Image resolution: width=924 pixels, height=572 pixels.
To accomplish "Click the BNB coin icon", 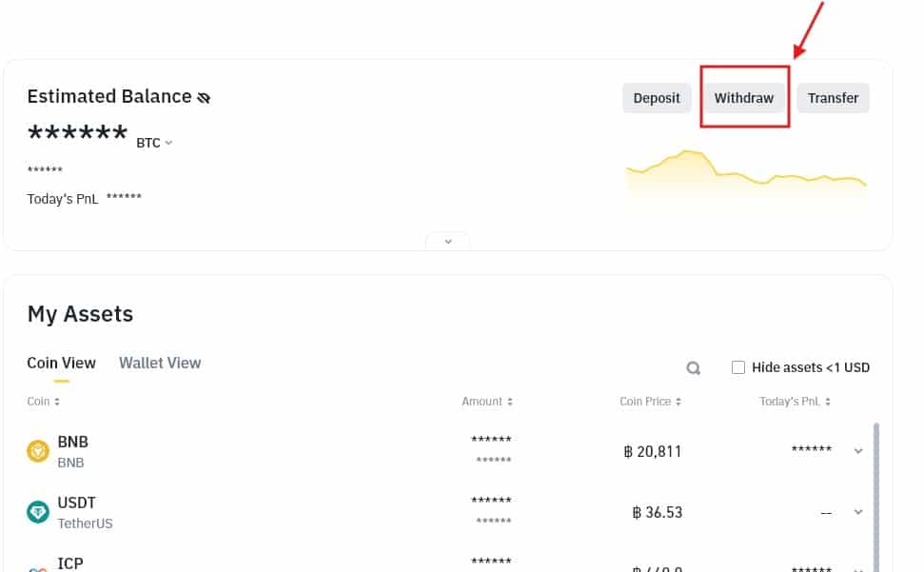I will 38,451.
